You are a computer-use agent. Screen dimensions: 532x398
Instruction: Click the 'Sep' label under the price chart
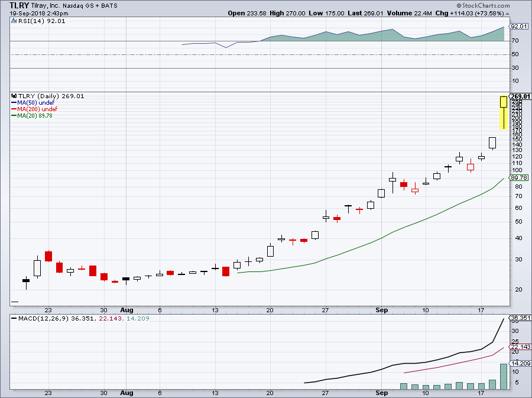(382, 310)
